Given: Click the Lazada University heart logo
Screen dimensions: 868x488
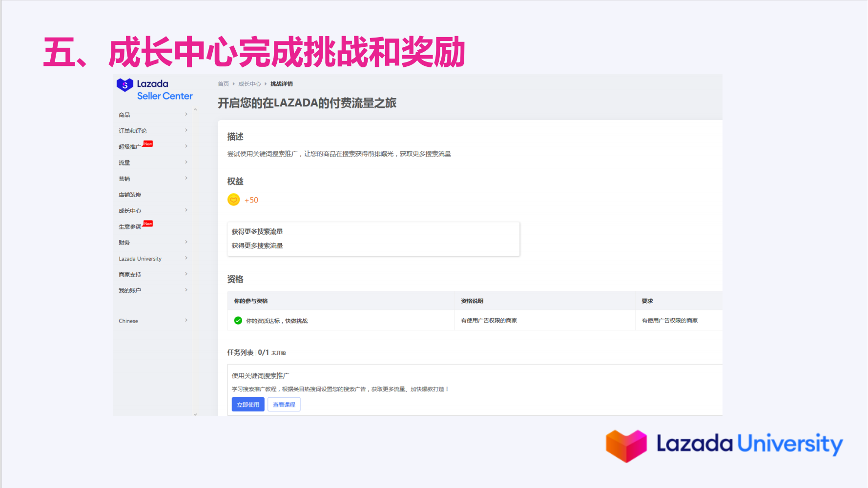Looking at the screenshot, I should coord(626,446).
